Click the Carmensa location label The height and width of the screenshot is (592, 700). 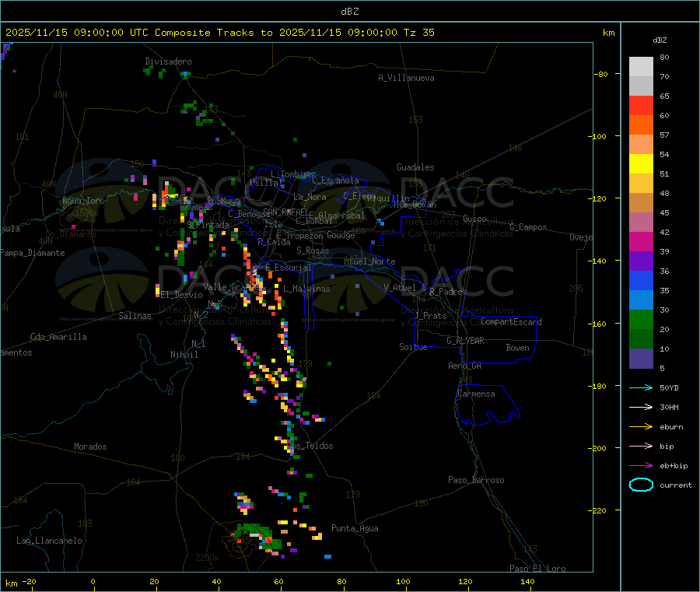click(476, 394)
